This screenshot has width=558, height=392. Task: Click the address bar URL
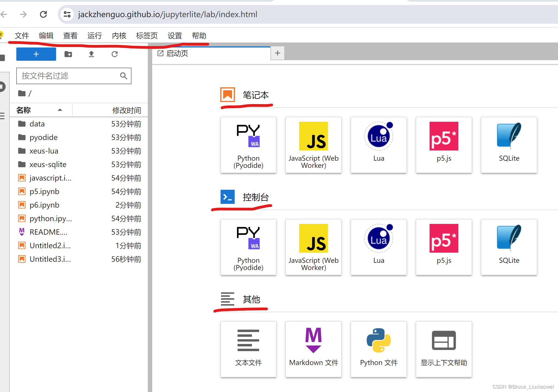point(167,14)
